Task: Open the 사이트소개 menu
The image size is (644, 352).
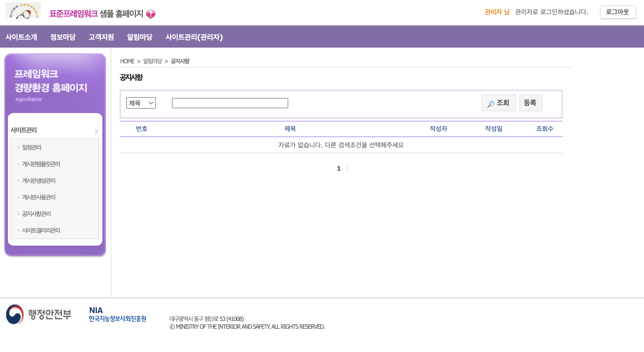Action: (x=21, y=37)
